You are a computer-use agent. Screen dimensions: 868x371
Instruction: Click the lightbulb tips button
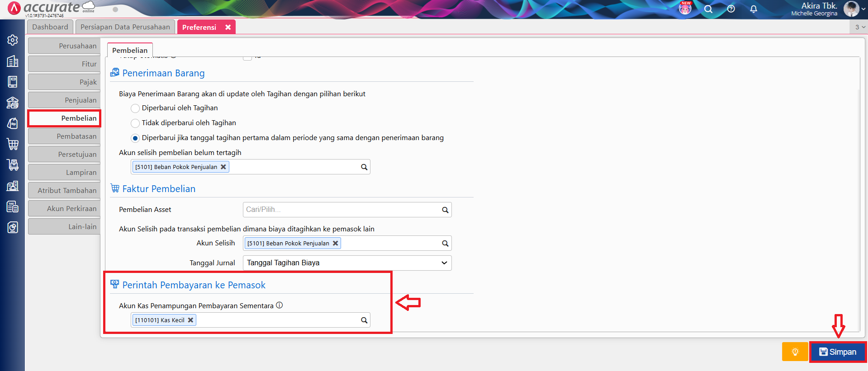[x=795, y=352]
